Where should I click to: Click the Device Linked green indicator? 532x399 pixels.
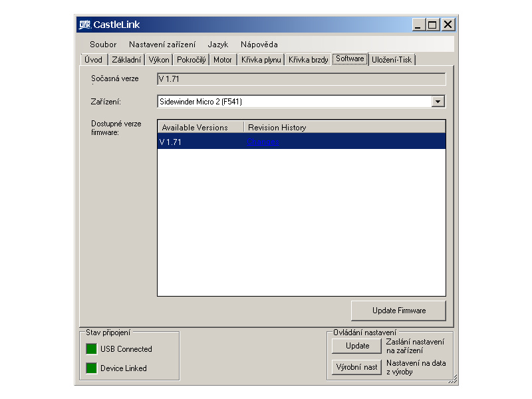coord(91,368)
